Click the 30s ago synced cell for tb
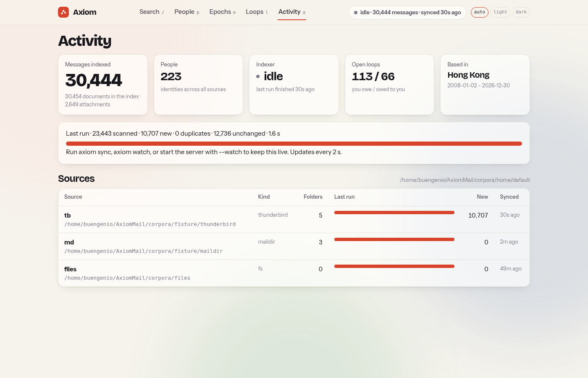The width and height of the screenshot is (588, 378). (x=509, y=215)
